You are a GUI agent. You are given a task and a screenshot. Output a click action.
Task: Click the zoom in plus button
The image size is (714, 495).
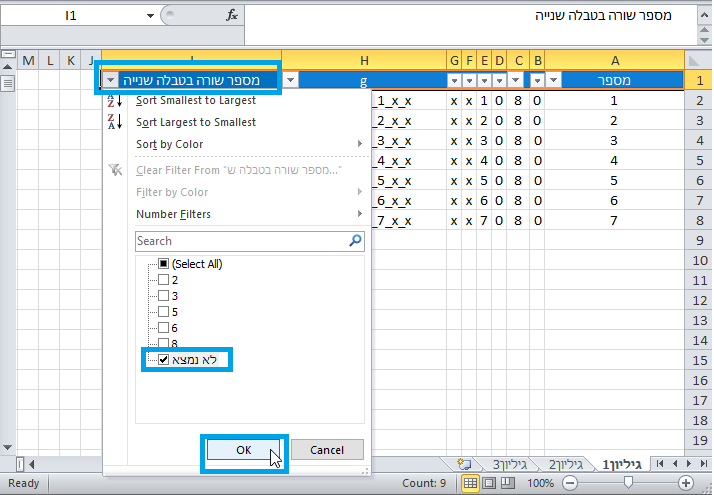(686, 483)
